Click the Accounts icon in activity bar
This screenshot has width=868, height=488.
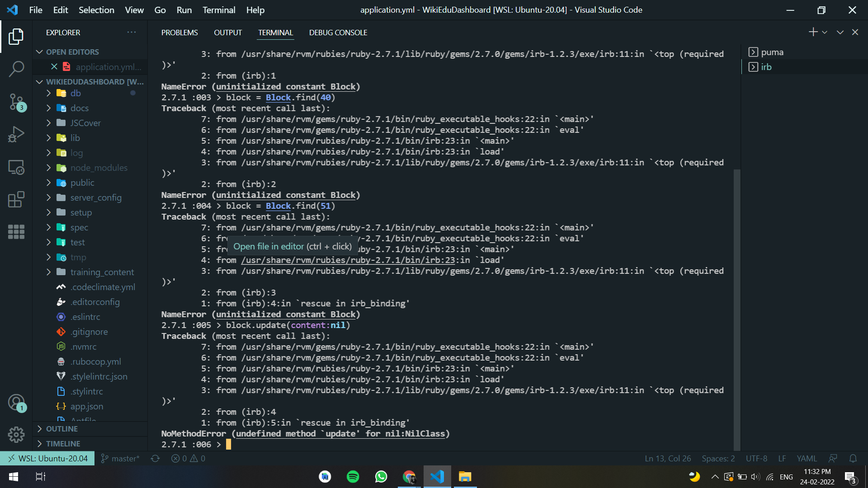point(16,402)
